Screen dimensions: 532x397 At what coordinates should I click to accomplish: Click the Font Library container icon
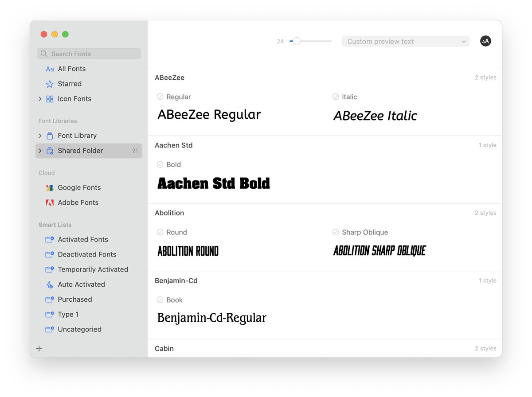tap(50, 136)
